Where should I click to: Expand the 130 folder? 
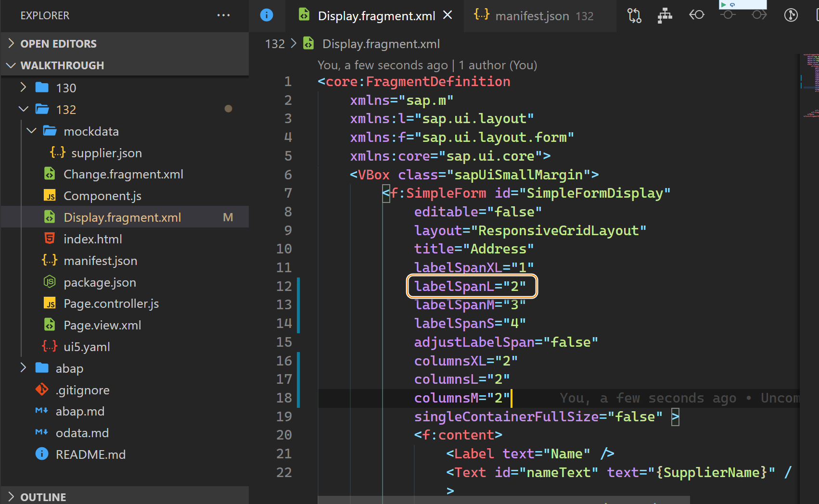click(66, 88)
